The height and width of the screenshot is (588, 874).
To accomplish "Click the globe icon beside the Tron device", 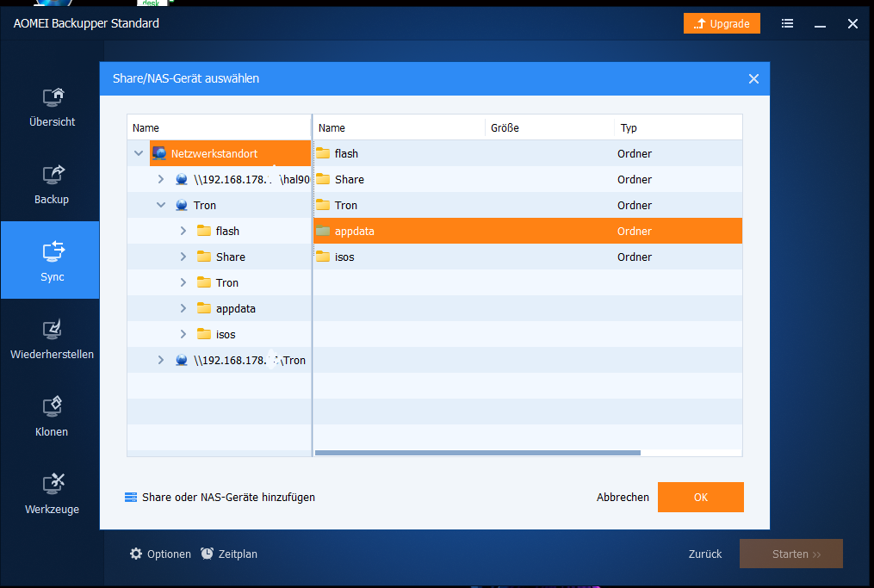I will pyautogui.click(x=181, y=205).
